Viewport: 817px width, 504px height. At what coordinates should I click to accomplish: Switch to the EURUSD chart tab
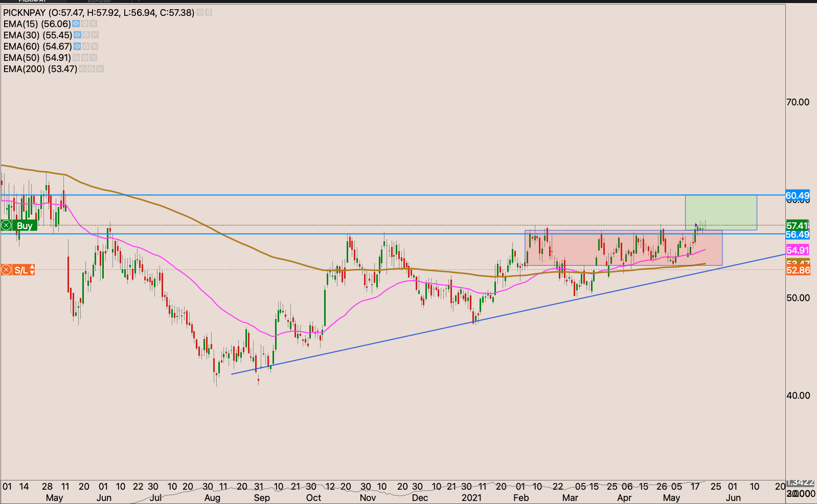[x=99, y=1]
